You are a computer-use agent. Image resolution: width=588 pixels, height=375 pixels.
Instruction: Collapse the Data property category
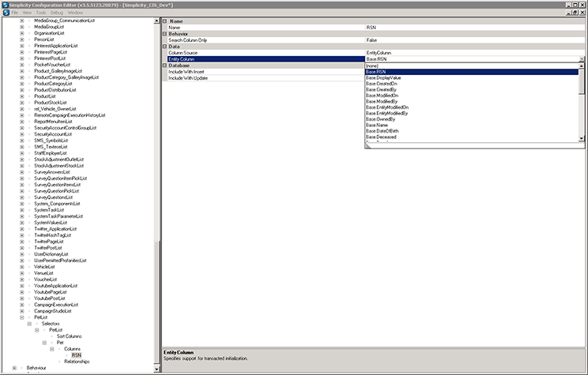coord(164,47)
